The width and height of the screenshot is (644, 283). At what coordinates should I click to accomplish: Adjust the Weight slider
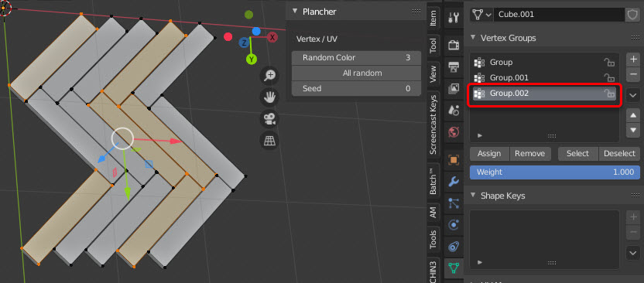click(555, 172)
